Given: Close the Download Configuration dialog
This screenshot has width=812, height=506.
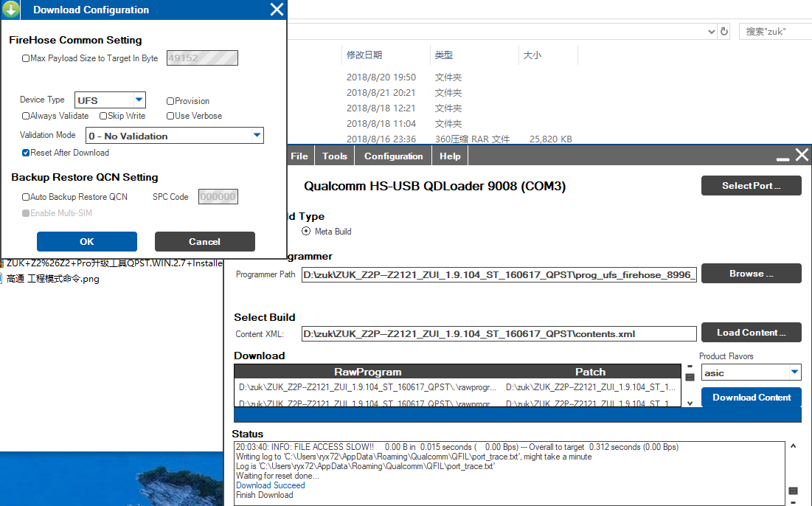Looking at the screenshot, I should 277,10.
